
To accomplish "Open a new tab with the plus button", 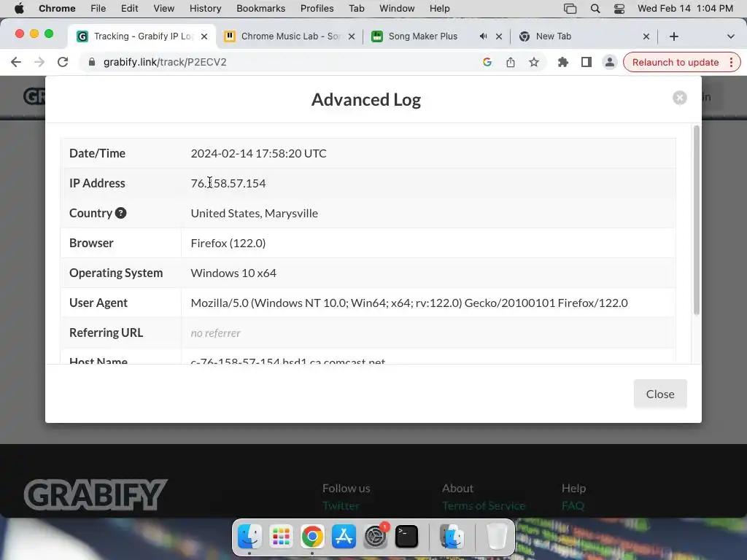I will (x=673, y=36).
